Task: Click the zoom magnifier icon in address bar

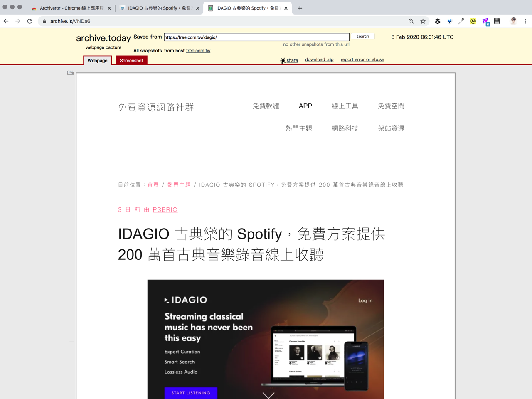Action: (411, 21)
